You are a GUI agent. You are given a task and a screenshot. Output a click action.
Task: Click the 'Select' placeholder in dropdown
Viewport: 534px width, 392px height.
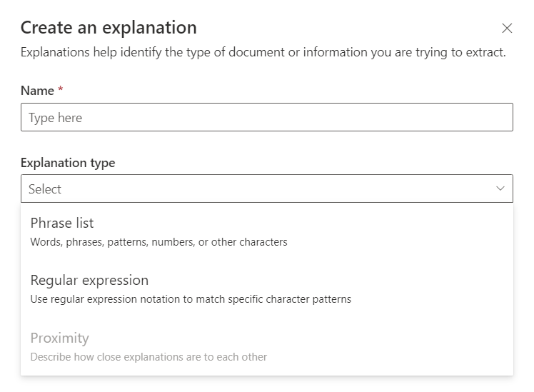(45, 189)
